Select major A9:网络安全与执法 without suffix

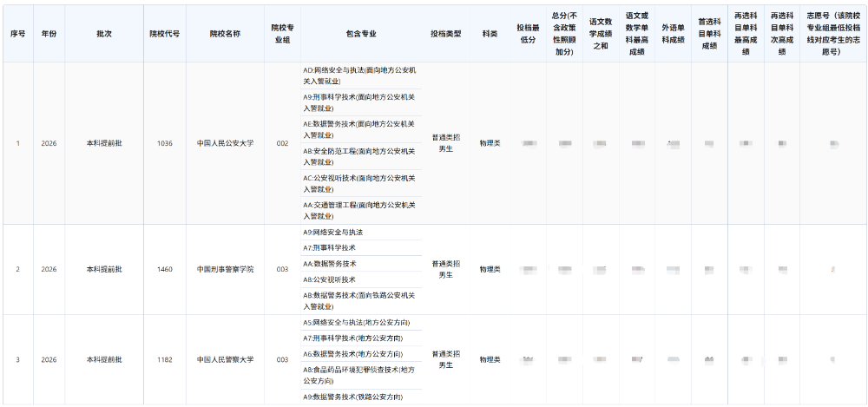click(x=361, y=233)
